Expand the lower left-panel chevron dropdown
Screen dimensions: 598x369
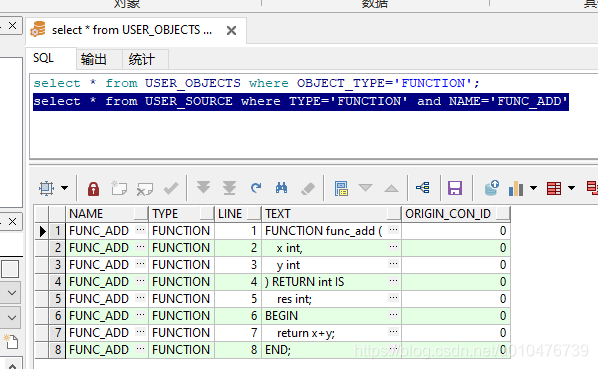point(11,318)
